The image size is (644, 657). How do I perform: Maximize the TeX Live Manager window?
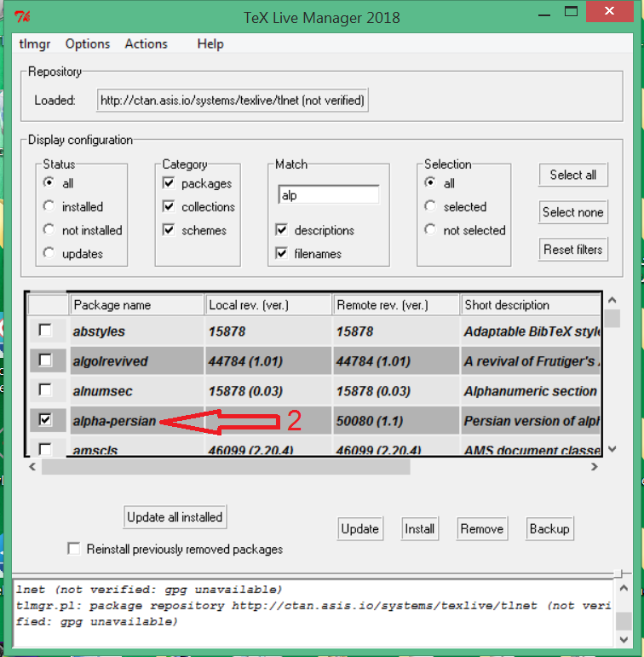[571, 11]
